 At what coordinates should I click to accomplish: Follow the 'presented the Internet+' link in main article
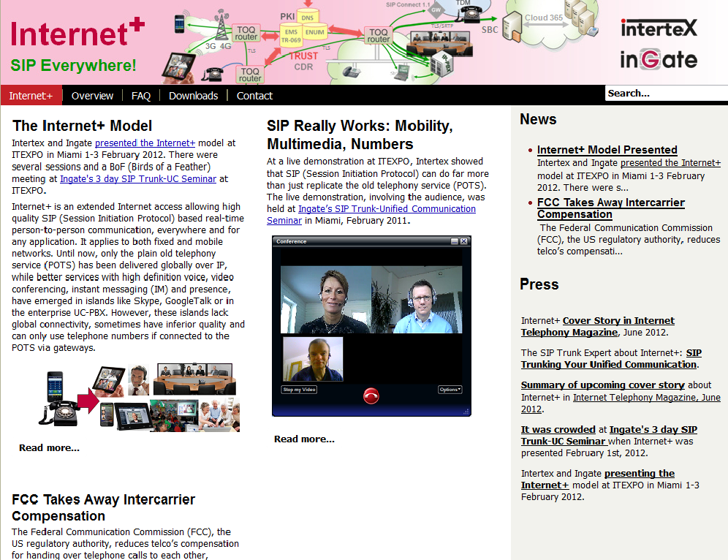(x=145, y=143)
